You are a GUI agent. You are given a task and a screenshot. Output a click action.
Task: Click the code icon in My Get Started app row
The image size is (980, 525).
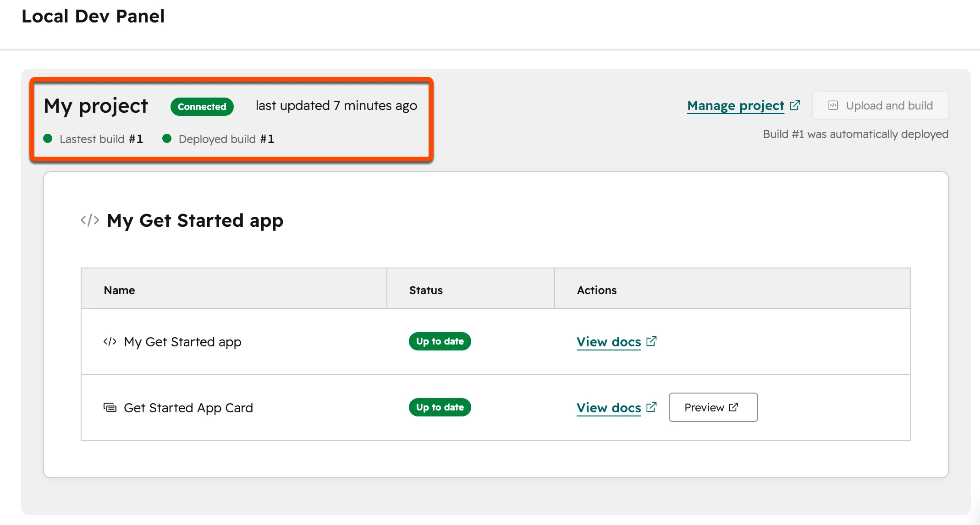110,342
